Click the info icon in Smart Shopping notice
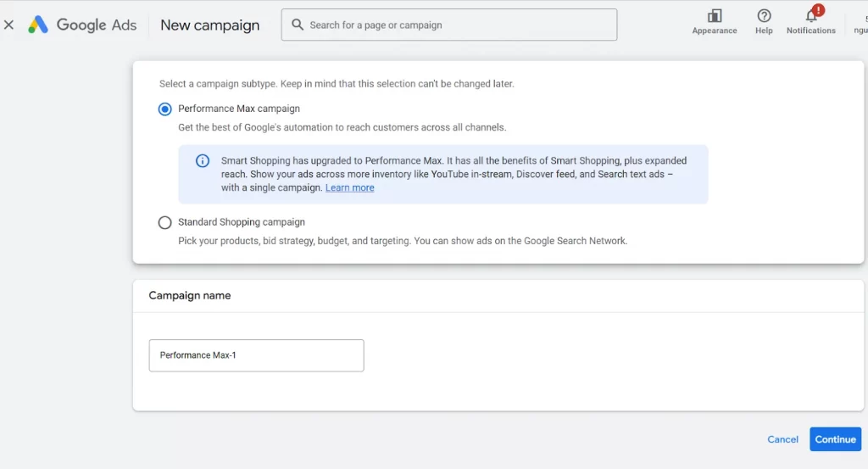 coord(203,161)
